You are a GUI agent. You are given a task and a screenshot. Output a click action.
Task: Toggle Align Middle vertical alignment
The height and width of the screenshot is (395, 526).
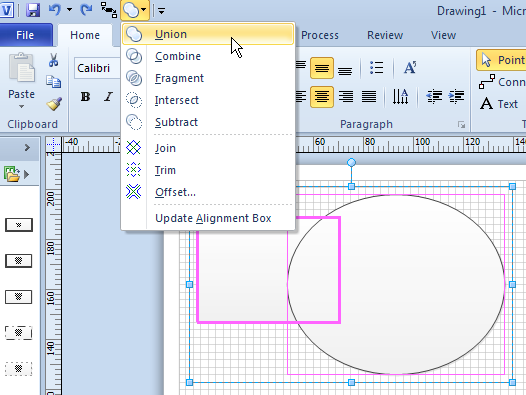coord(322,68)
